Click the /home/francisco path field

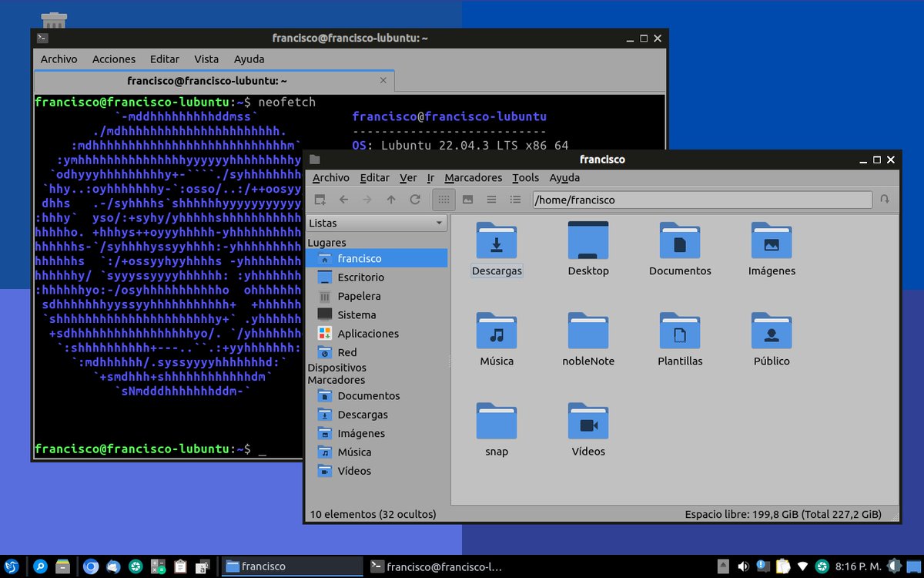point(702,200)
